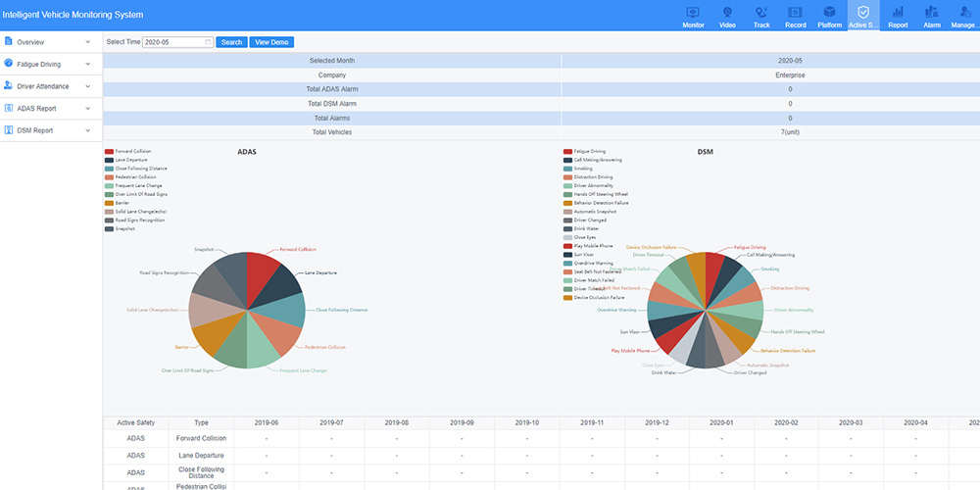This screenshot has height=490, width=980.
Task: Click the 2019-12 column header
Action: [657, 422]
